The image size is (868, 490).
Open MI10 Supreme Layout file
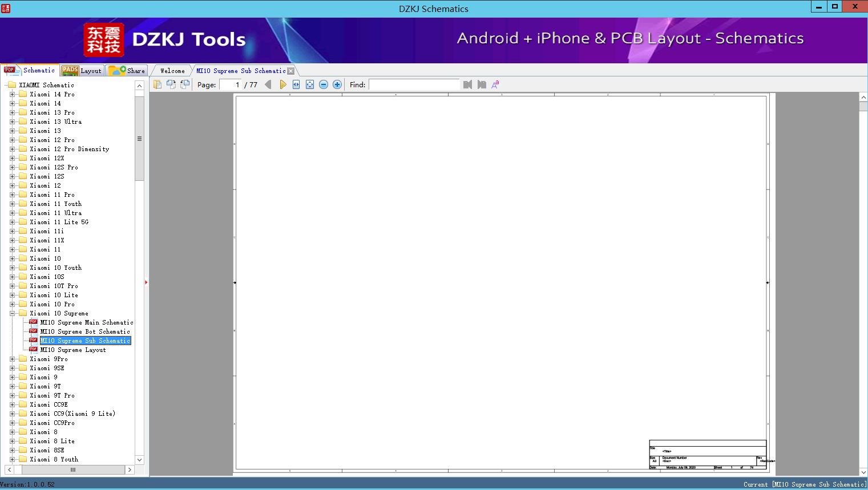[x=73, y=350]
